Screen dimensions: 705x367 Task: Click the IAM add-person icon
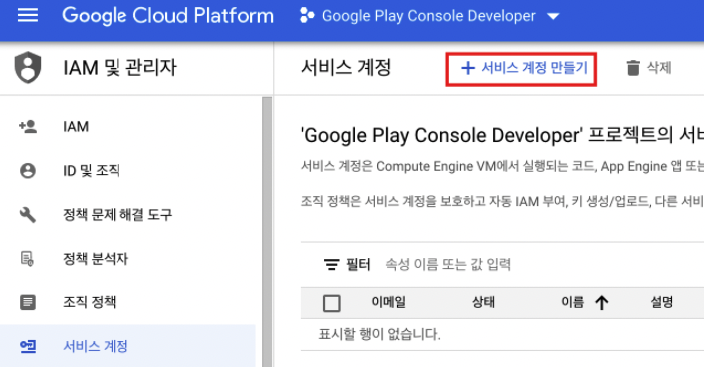pos(28,126)
